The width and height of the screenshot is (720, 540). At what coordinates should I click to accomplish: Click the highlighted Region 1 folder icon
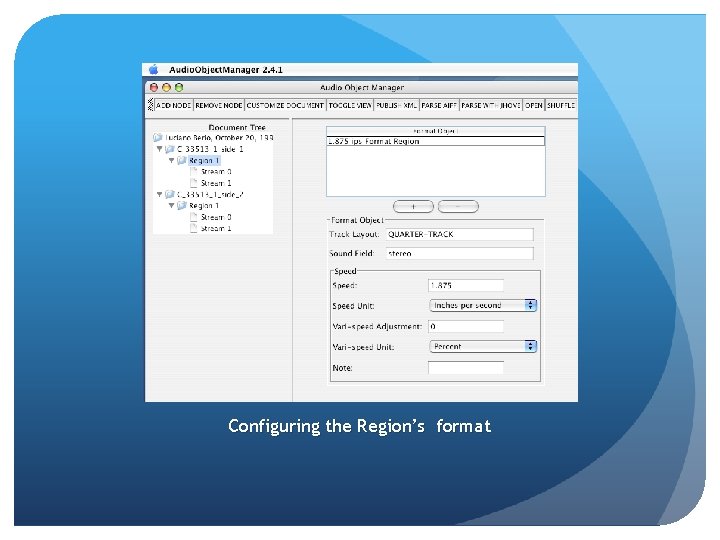182,160
